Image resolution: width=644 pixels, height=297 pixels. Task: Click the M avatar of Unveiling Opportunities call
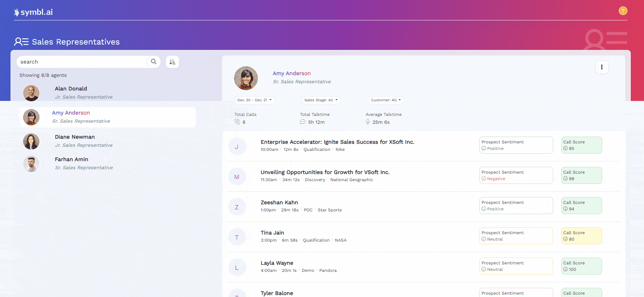coord(237,177)
